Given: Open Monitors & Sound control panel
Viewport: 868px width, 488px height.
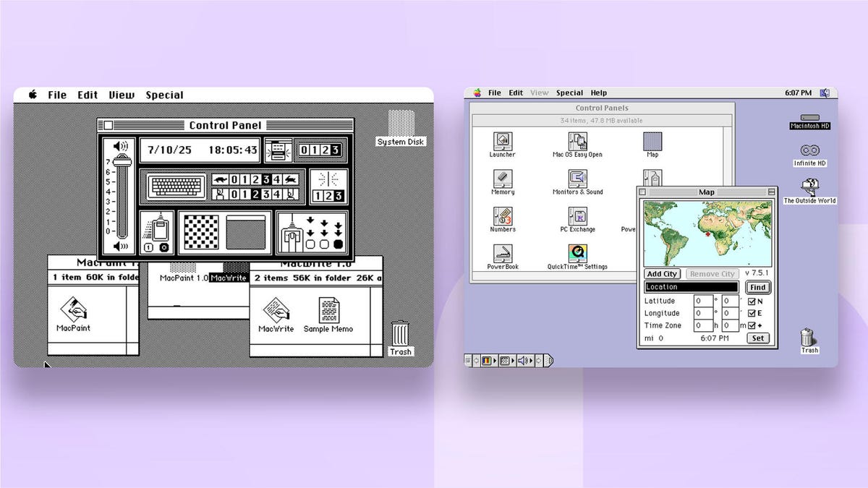Looking at the screenshot, I should tap(577, 179).
